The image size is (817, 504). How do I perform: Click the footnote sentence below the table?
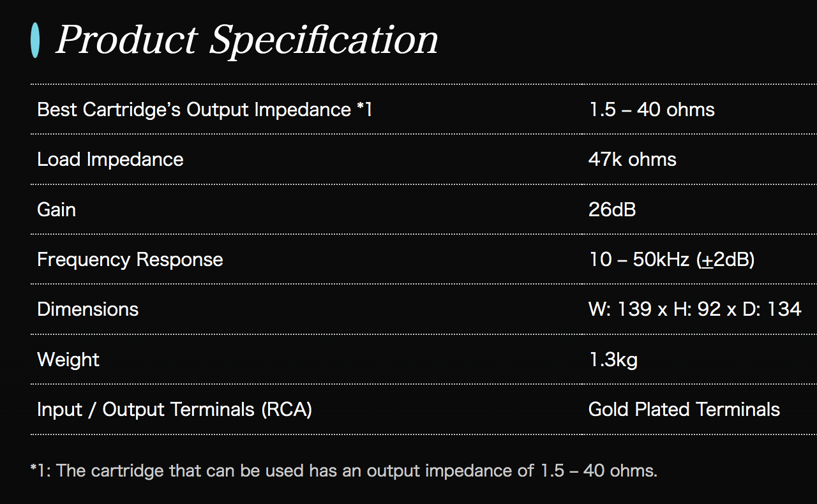[x=343, y=471]
